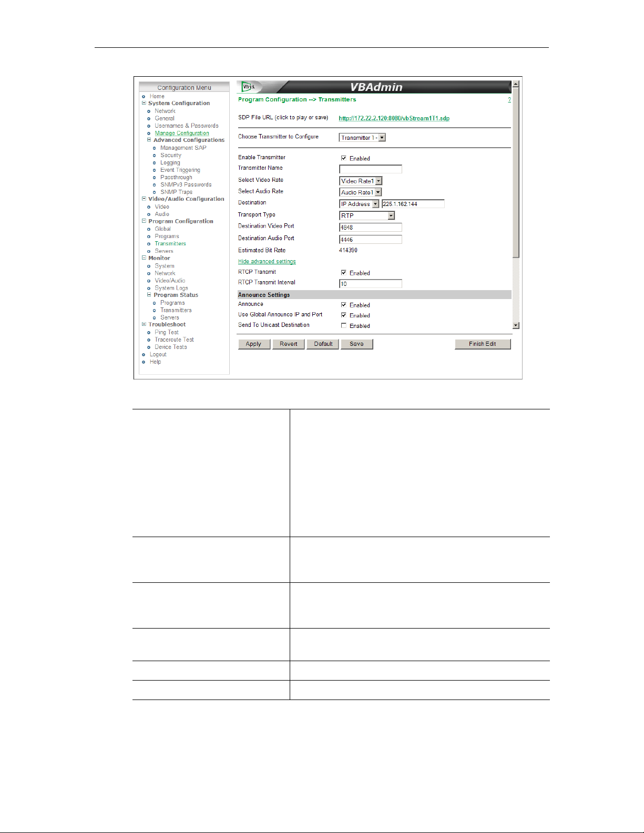The height and width of the screenshot is (833, 644).
Task: Open Manage Configuration link
Action: coord(182,133)
